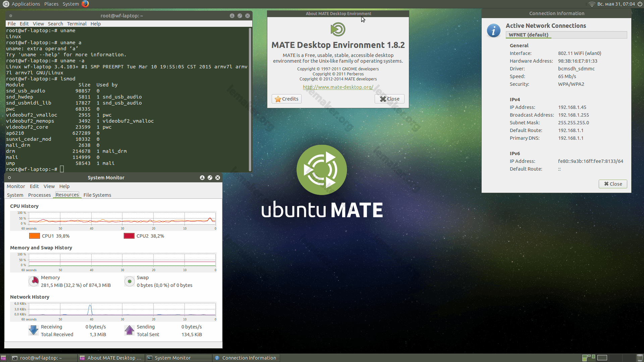The width and height of the screenshot is (644, 362).
Task: Activate System Monitor taskbar button
Action: (178, 358)
